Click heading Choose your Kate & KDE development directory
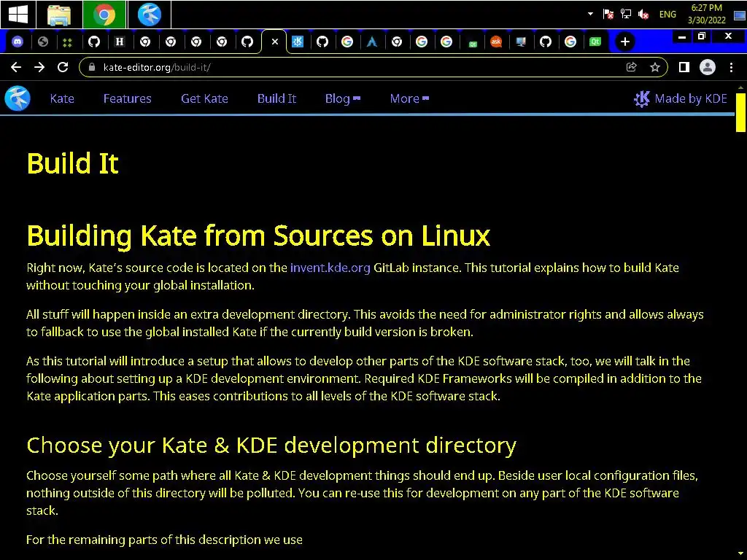Image resolution: width=747 pixels, height=560 pixels. point(271,446)
